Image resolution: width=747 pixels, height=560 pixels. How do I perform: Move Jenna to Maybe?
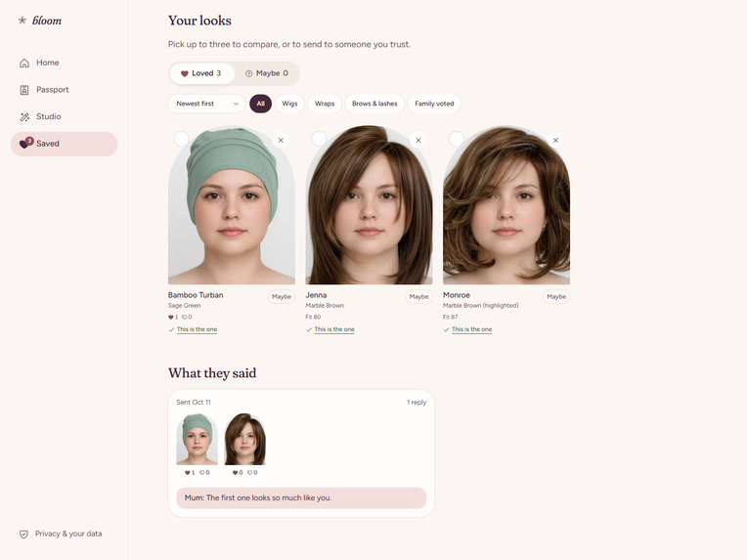418,297
